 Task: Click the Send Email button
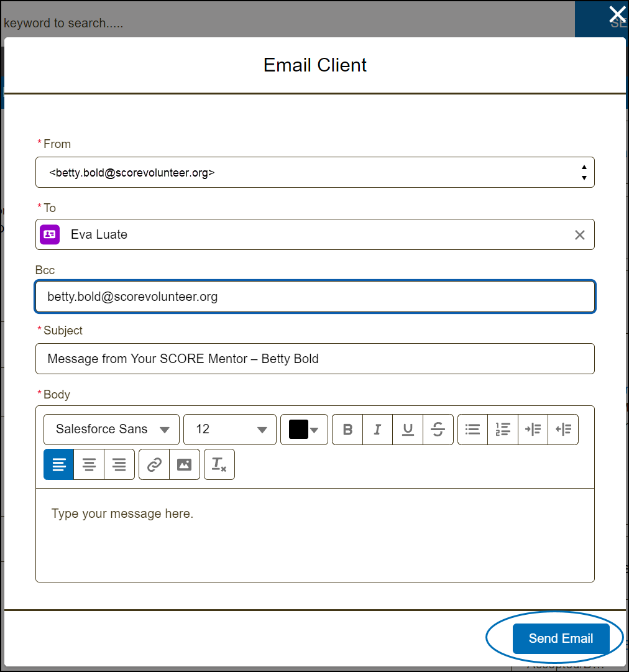(x=561, y=638)
